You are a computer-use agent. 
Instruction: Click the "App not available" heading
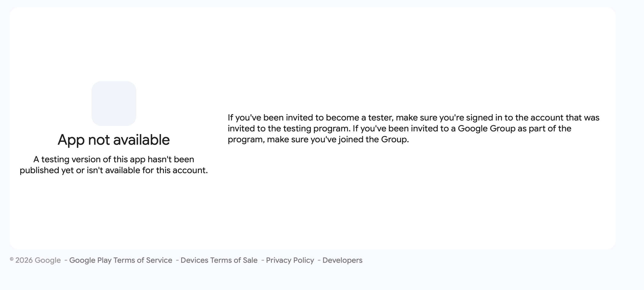pyautogui.click(x=114, y=140)
